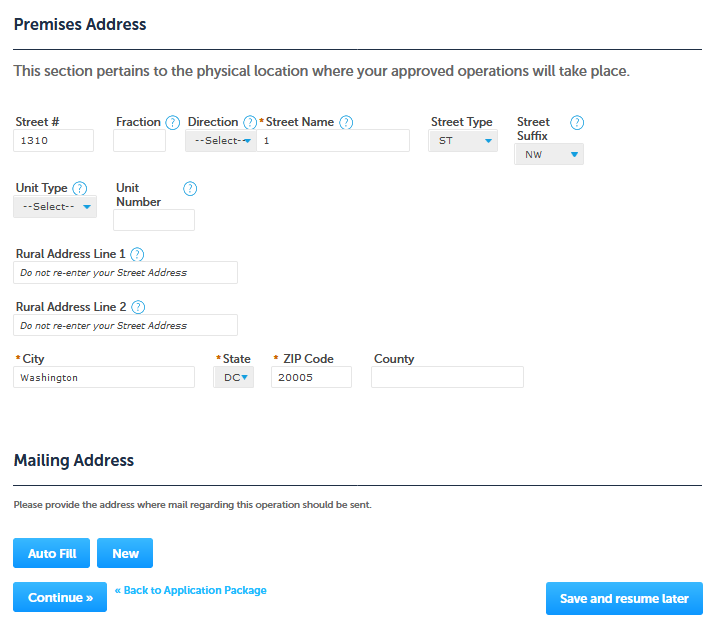The width and height of the screenshot is (708, 634).
Task: Open Street Suffix NW dropdown
Action: (x=549, y=155)
